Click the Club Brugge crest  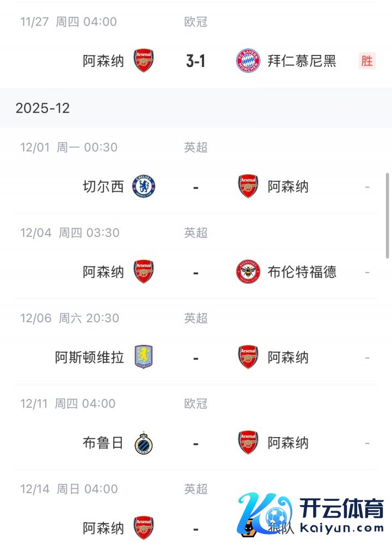pyautogui.click(x=144, y=443)
